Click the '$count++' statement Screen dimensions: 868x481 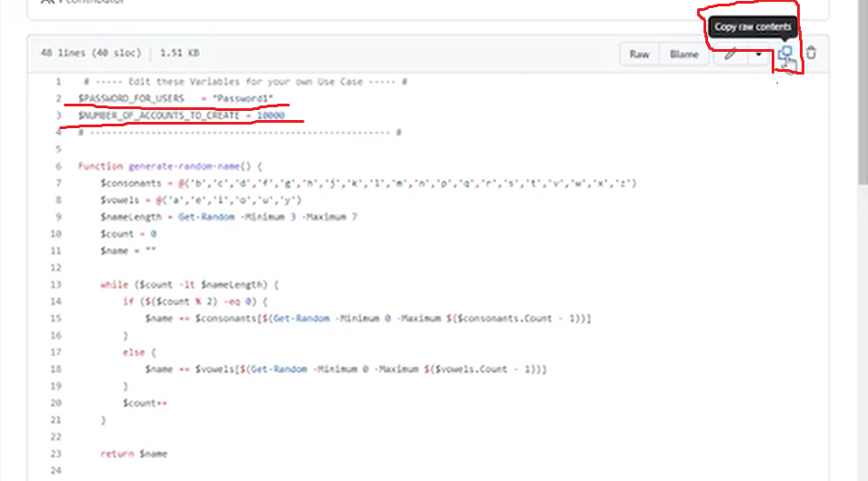(x=145, y=403)
